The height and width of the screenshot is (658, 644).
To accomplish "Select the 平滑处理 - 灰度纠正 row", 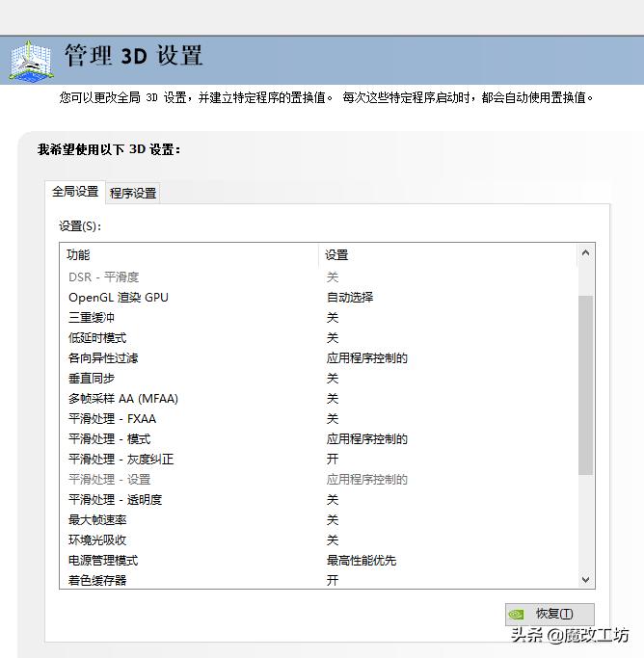I will pos(319,460).
